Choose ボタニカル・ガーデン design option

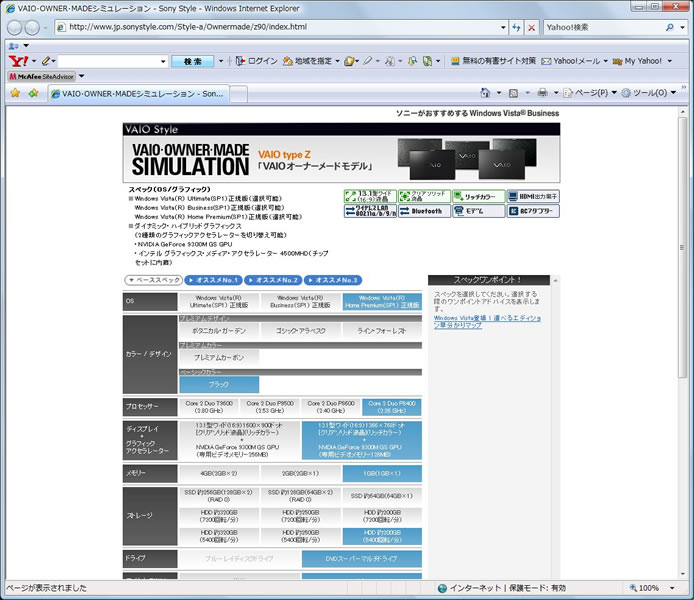point(219,331)
